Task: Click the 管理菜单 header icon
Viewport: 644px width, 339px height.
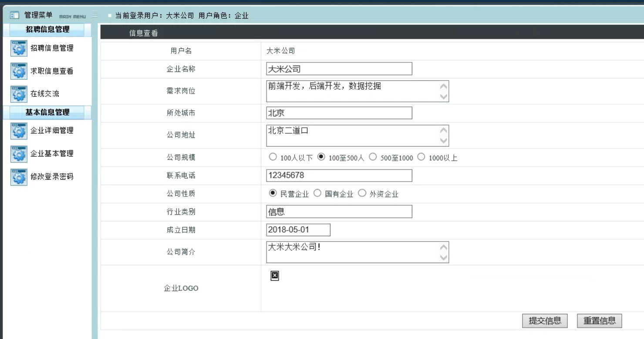Action: tap(14, 15)
